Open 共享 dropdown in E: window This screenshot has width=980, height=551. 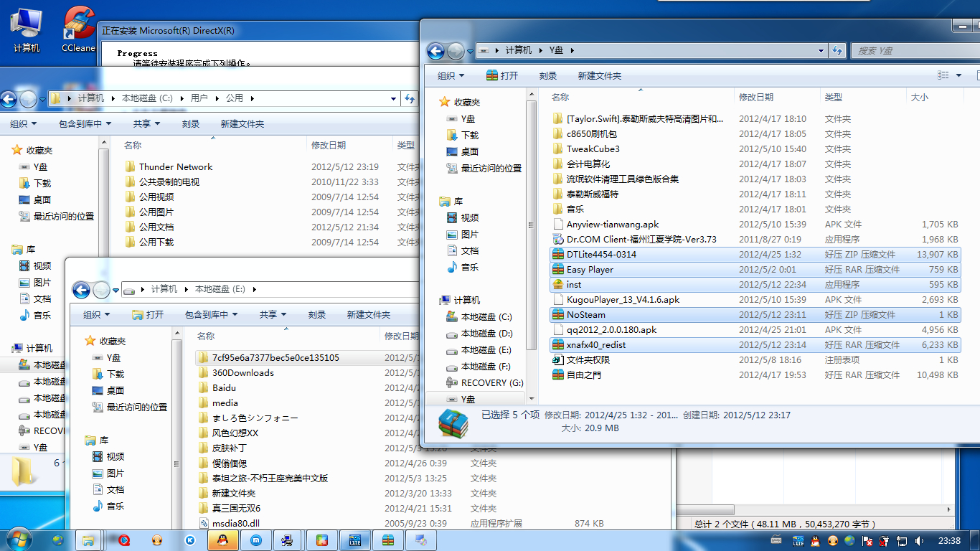coord(273,315)
